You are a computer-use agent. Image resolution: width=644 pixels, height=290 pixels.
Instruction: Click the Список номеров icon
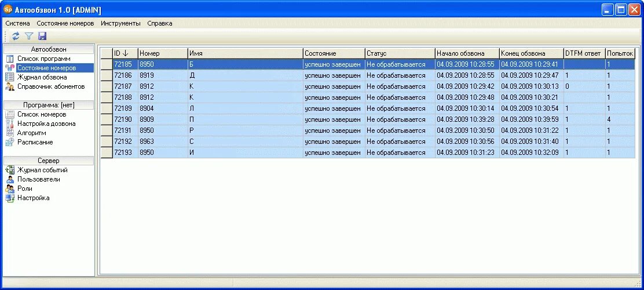10,114
